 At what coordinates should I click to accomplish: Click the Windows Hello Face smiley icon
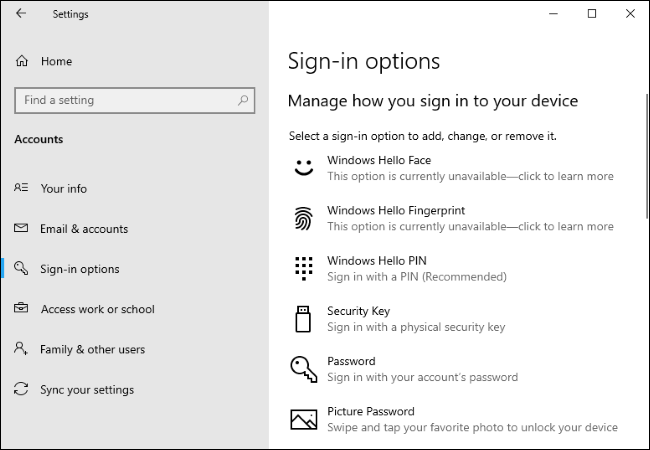coord(304,168)
